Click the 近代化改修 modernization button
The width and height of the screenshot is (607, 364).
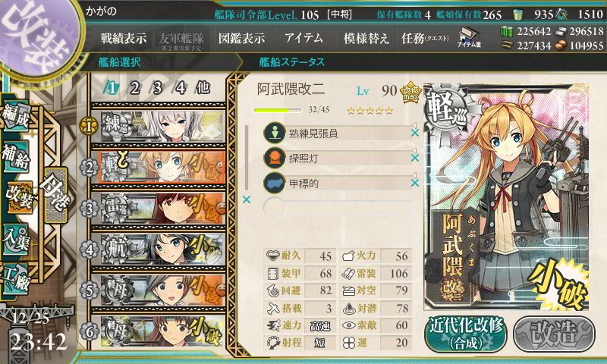[466, 334]
